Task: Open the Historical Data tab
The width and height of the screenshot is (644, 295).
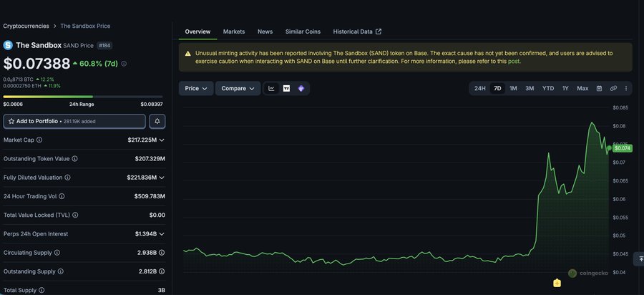Action: 357,32
